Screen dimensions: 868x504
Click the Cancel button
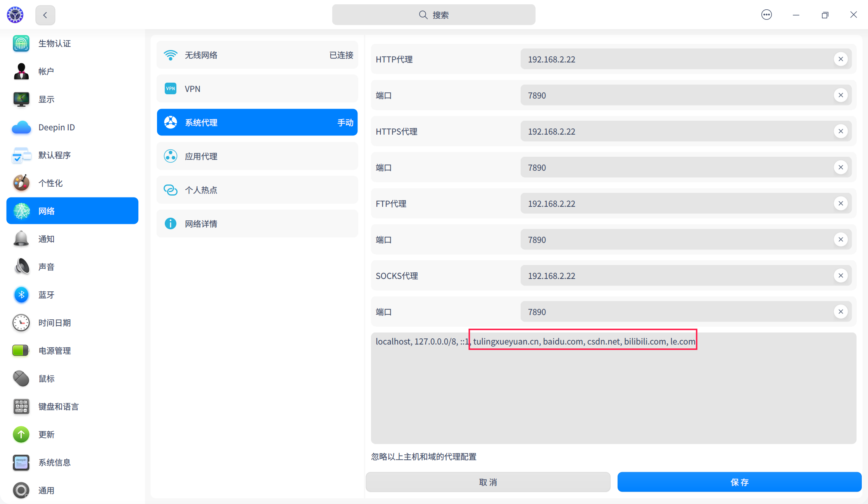tap(488, 482)
